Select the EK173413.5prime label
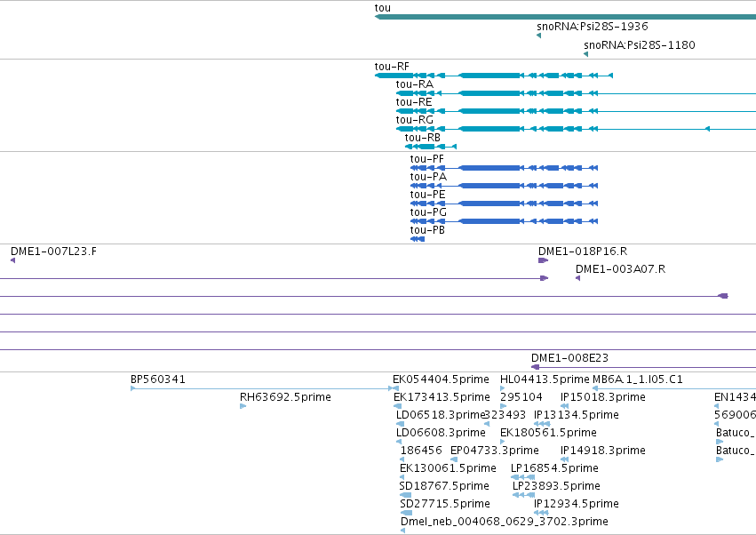Screen dimensions: 756x535 point(442,397)
